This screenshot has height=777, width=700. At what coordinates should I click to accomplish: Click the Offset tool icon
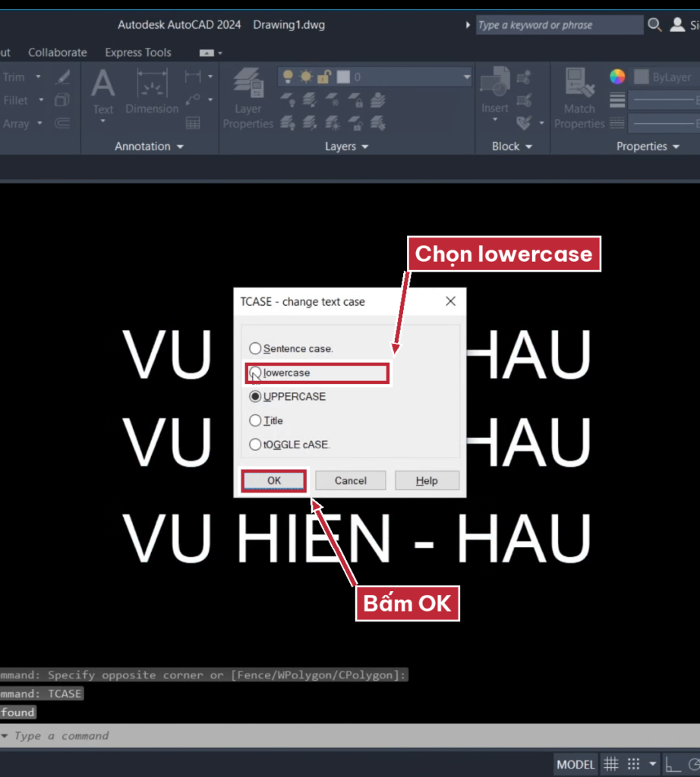pos(62,123)
